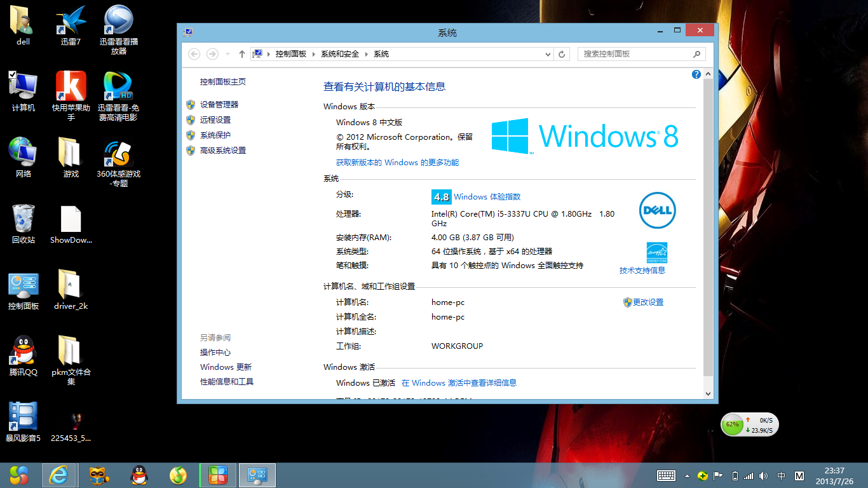Expand the address bar history dropdown
This screenshot has width=868, height=488.
[x=548, y=54]
